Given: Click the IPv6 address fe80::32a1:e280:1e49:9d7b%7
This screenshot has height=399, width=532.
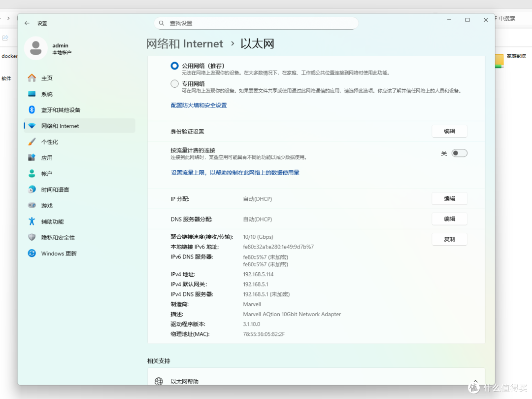Looking at the screenshot, I should click(x=278, y=247).
